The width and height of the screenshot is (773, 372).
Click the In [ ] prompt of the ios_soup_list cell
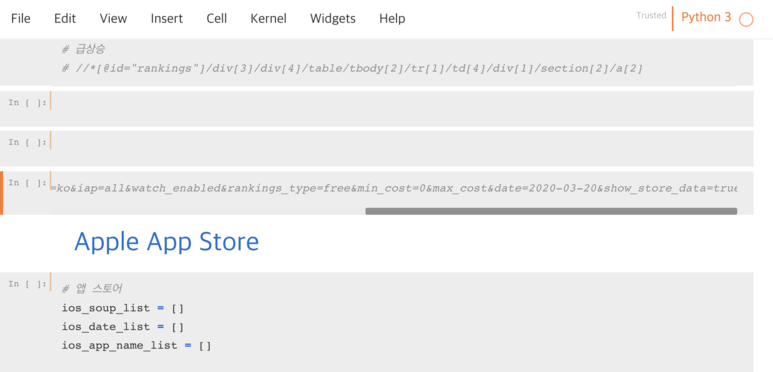pyautogui.click(x=28, y=284)
